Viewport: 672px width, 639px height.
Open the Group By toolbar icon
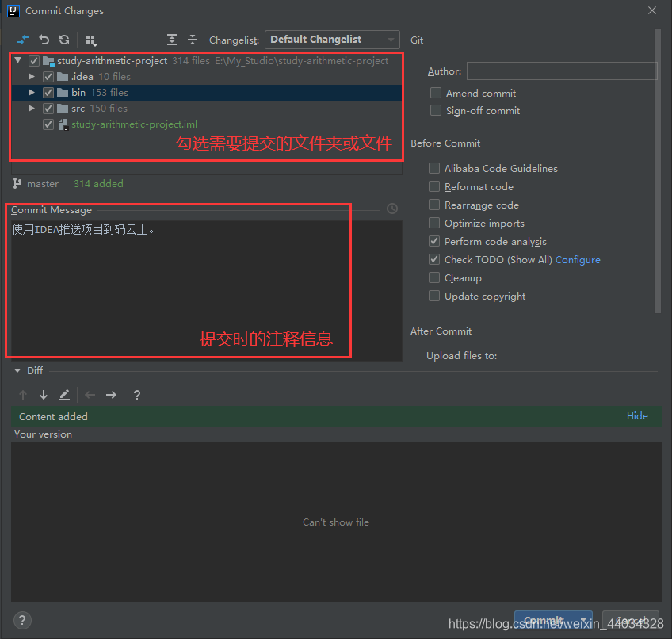91,40
